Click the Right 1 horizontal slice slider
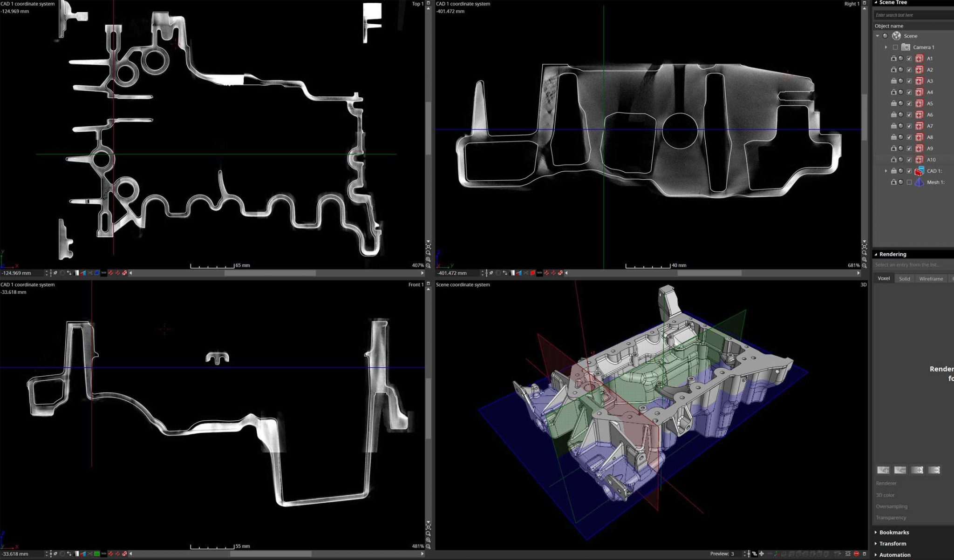This screenshot has width=954, height=560. tap(709, 273)
